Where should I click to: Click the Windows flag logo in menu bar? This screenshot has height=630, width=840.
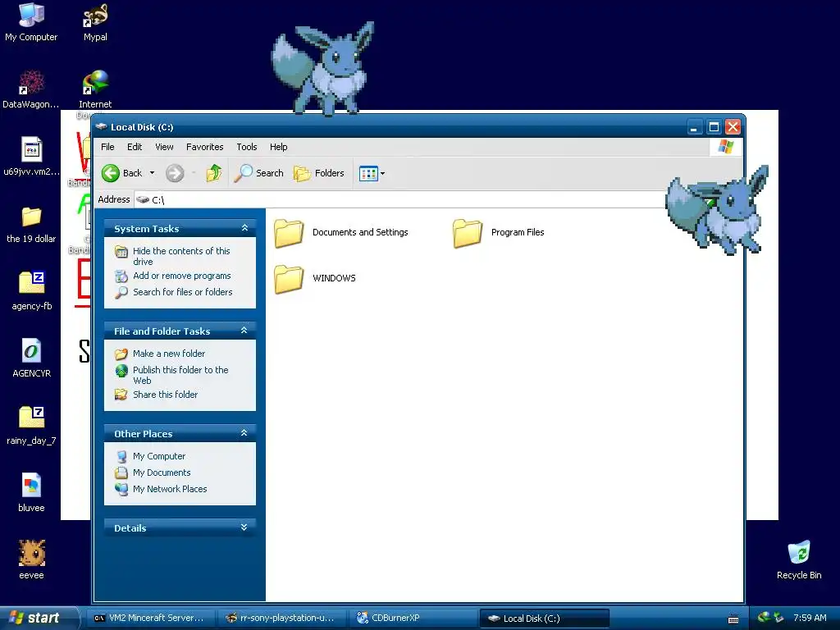pyautogui.click(x=726, y=147)
